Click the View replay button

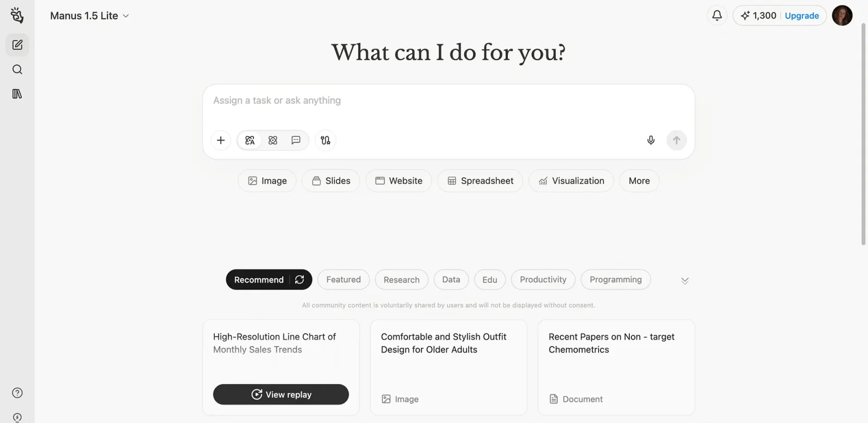click(281, 395)
